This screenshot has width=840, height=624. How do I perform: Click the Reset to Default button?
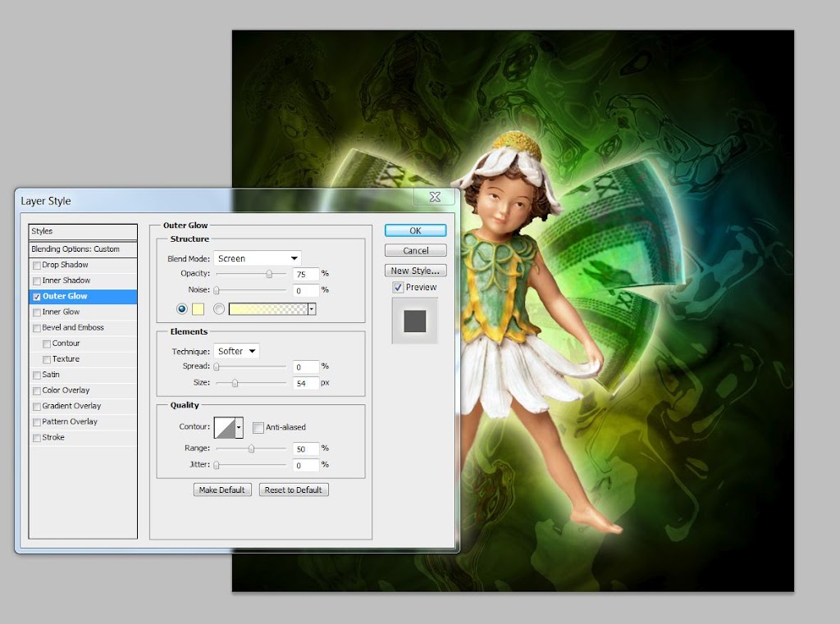point(294,490)
